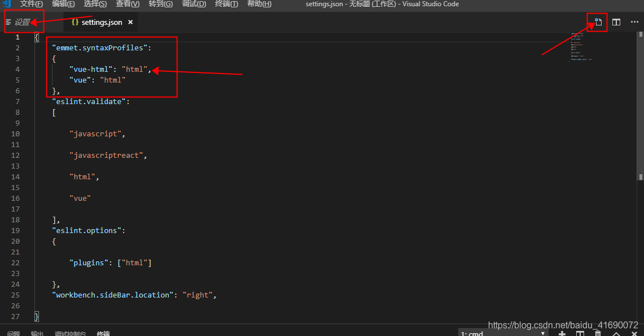Open the 文件(F) menu
Viewport: 644px width, 336px height.
(x=32, y=4)
